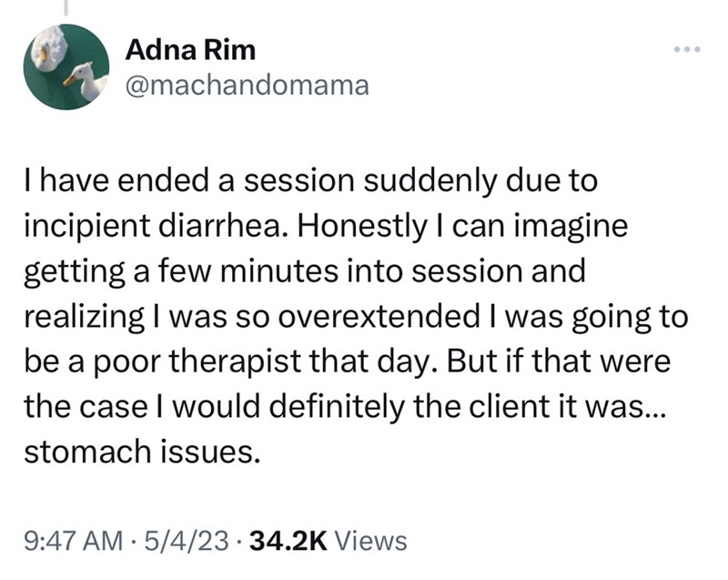Click the 5/4/23 post date
Image resolution: width=728 pixels, height=580 pixels.
pyautogui.click(x=187, y=541)
